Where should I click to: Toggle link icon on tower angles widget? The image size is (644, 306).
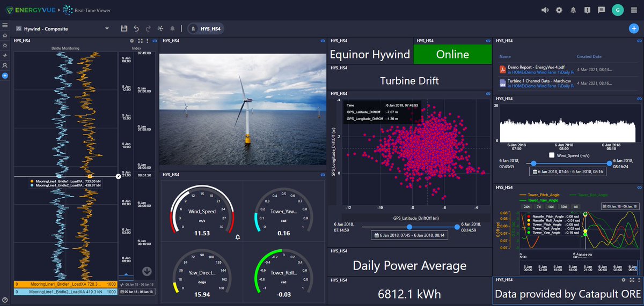click(x=639, y=188)
